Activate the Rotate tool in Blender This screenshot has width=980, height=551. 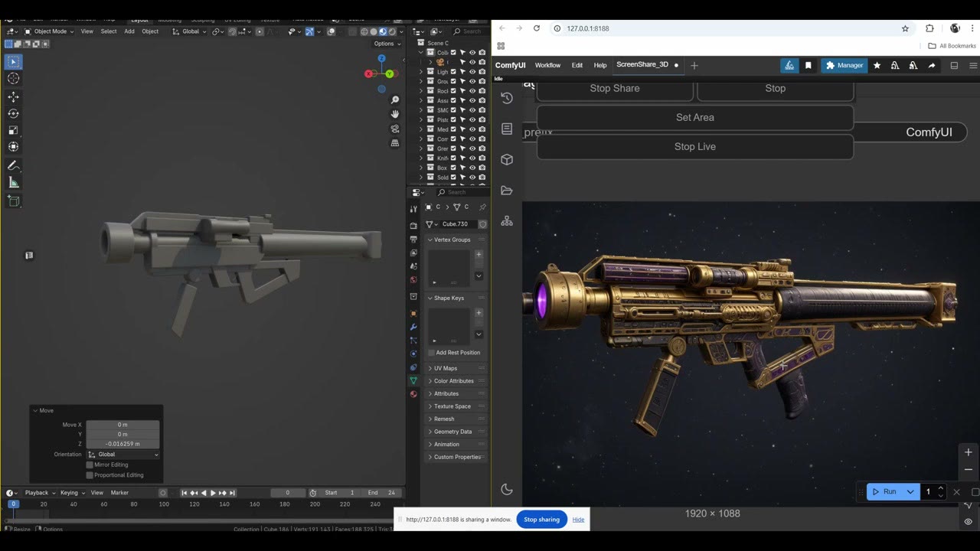(14, 113)
